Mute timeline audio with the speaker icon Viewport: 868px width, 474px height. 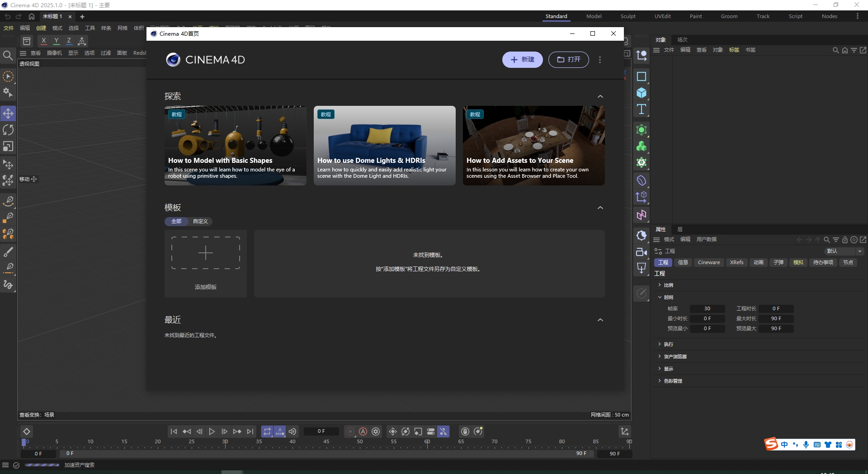(292, 431)
